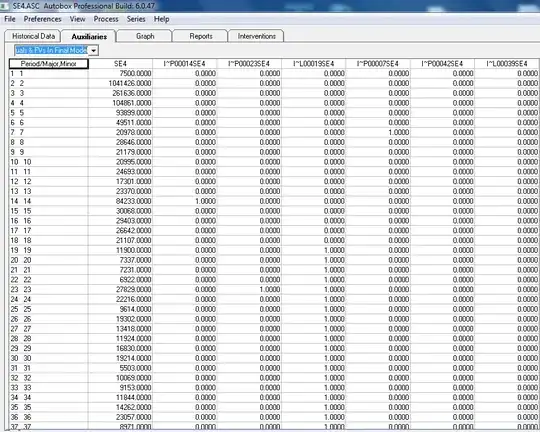The image size is (540, 432).
Task: Select the row header for period 36
Action: coord(49,417)
